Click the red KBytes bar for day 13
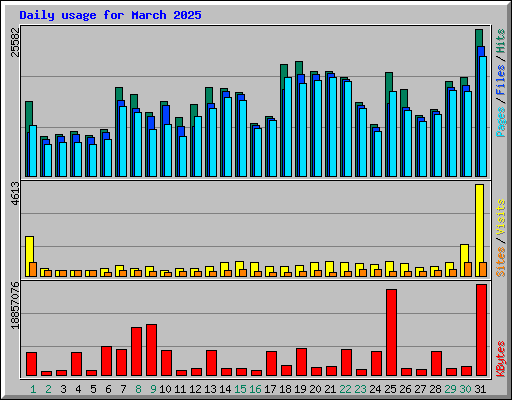Screen dimensions: 512x400 [x=212, y=363]
